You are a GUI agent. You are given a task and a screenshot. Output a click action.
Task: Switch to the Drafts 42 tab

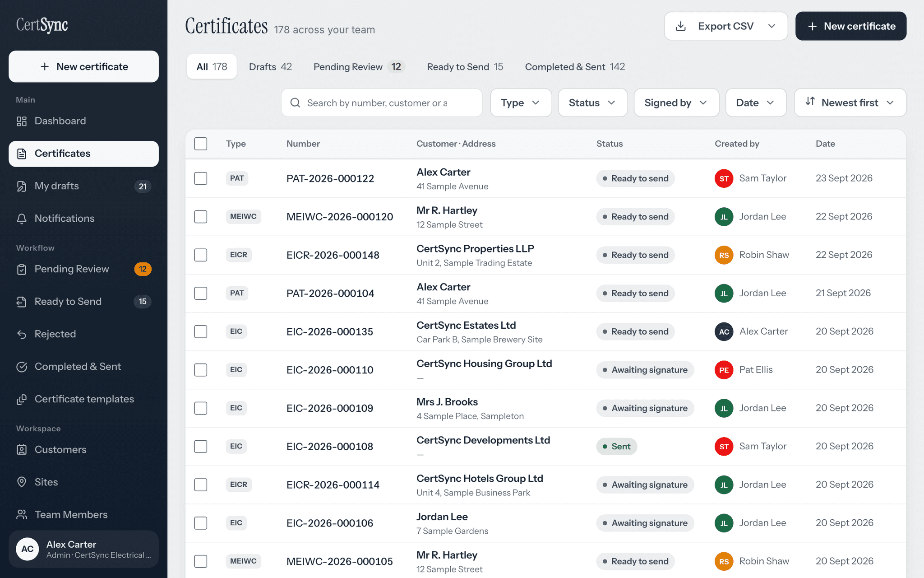[270, 67]
